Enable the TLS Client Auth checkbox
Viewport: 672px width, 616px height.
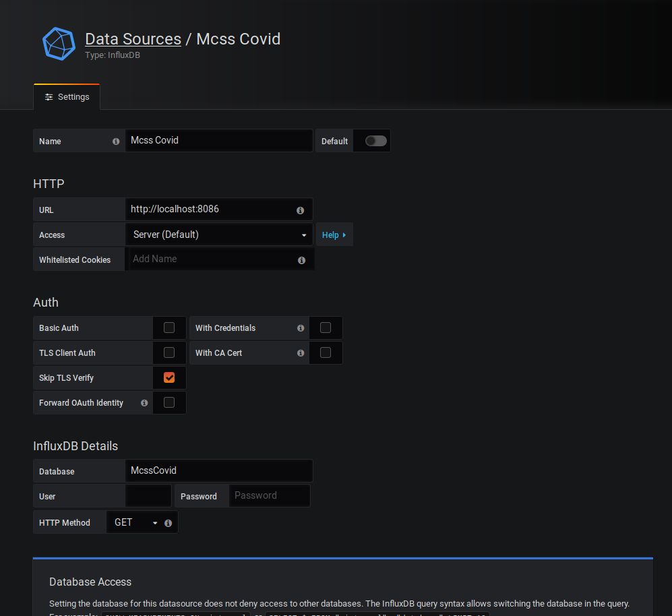pyautogui.click(x=169, y=352)
